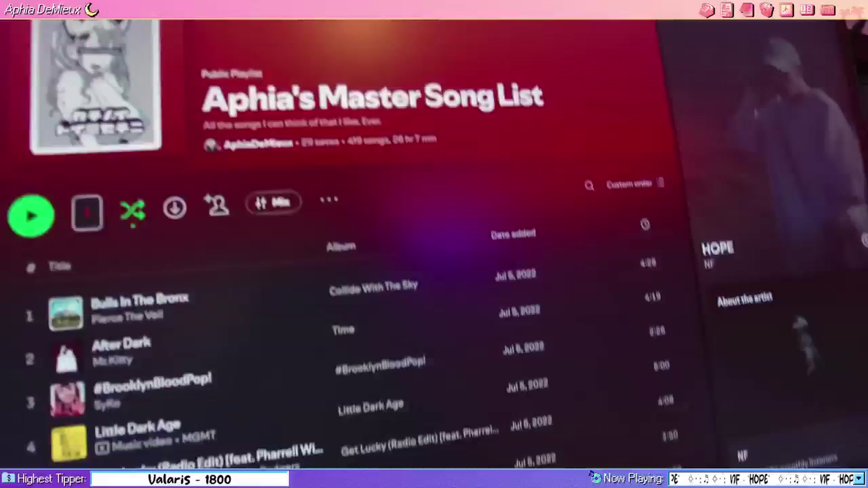Select the After Dark track title

tap(122, 344)
